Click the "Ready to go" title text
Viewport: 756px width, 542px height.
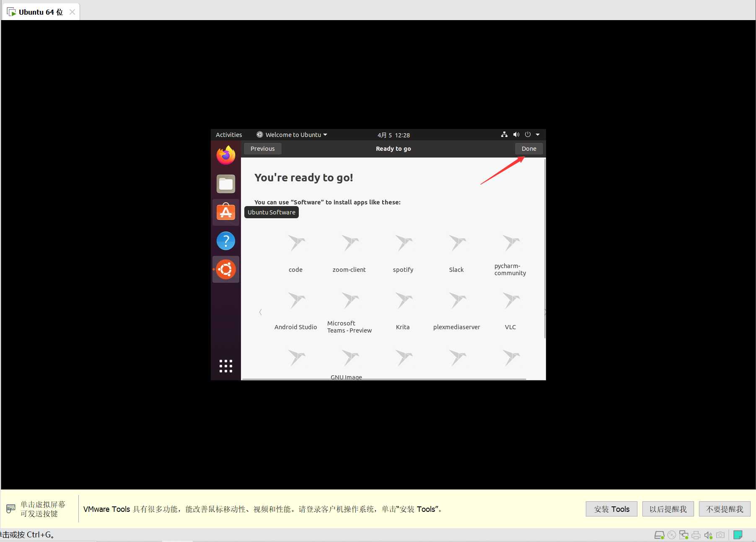point(393,149)
